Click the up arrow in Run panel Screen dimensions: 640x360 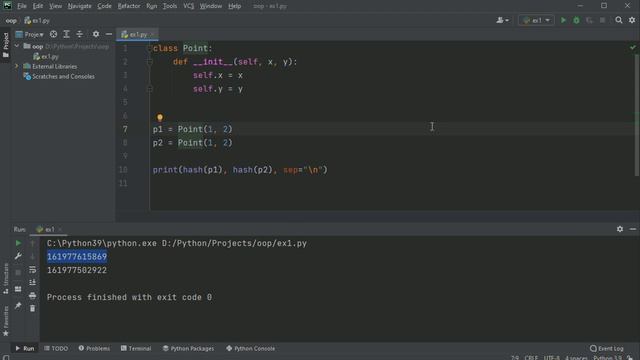point(33,243)
